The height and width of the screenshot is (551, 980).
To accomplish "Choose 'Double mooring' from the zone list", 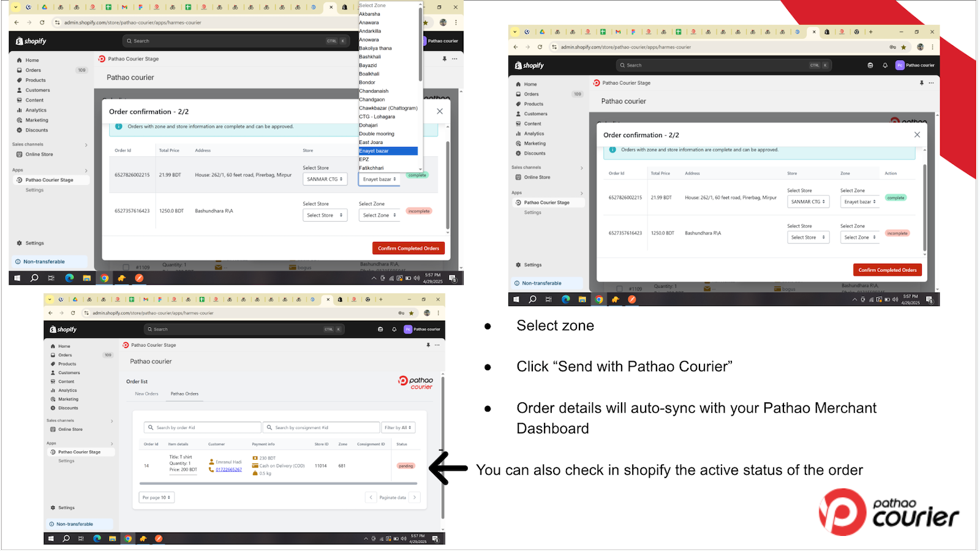I will pos(377,134).
